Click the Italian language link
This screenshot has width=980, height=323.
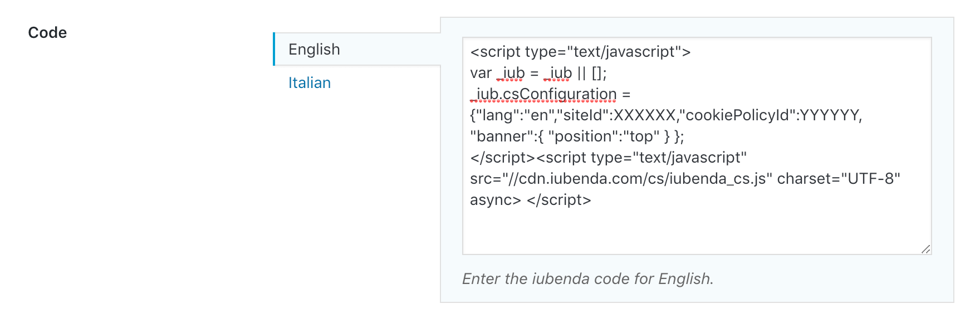pos(309,82)
